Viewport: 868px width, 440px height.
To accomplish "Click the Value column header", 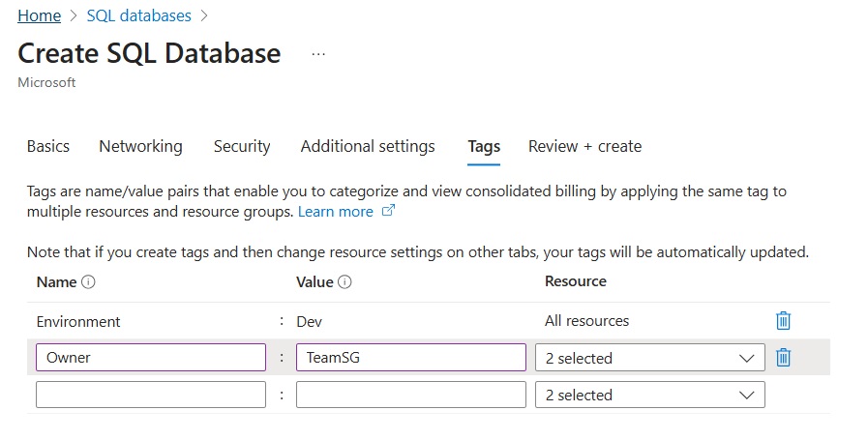I will click(314, 282).
